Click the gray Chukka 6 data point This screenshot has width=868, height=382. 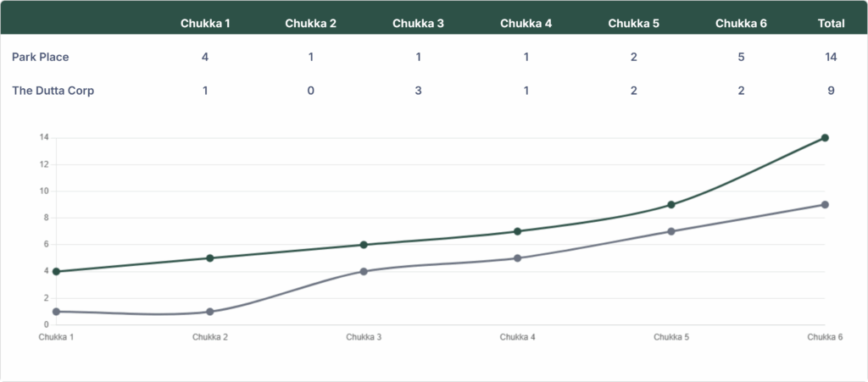pos(825,205)
